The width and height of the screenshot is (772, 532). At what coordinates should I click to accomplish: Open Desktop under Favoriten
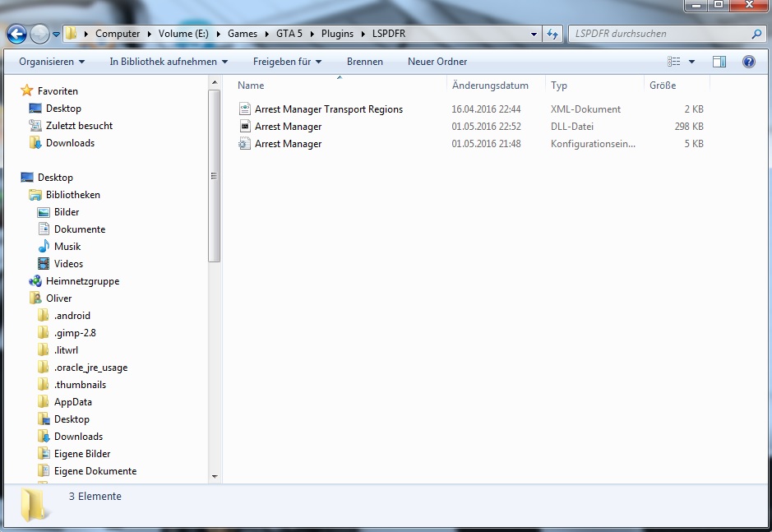[63, 109]
